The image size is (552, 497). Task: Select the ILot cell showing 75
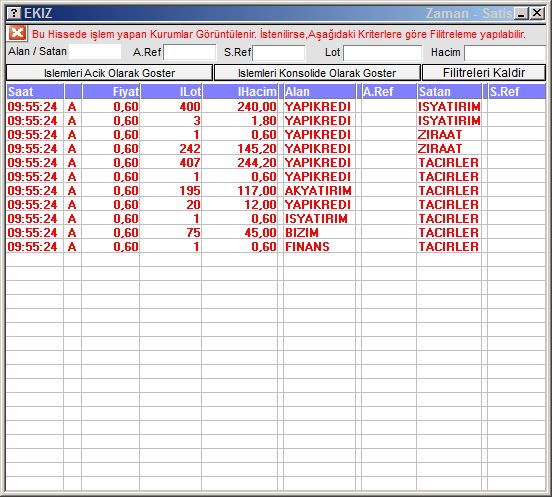pos(193,233)
